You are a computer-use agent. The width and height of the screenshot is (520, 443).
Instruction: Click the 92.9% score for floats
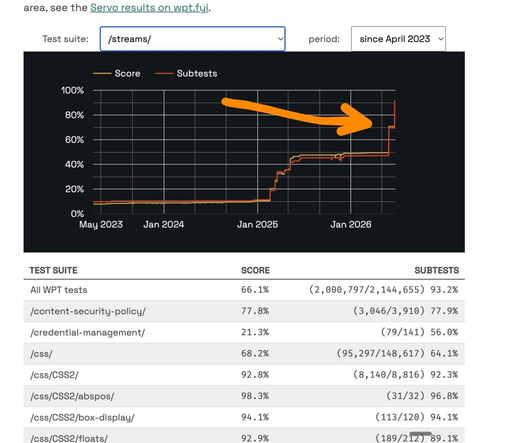tap(255, 438)
